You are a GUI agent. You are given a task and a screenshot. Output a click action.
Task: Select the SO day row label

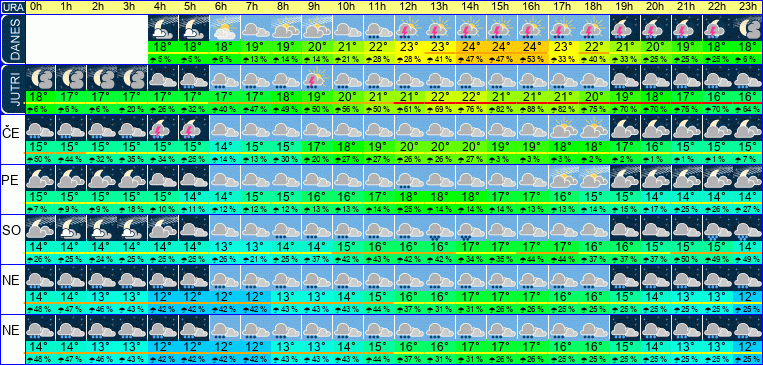[12, 231]
